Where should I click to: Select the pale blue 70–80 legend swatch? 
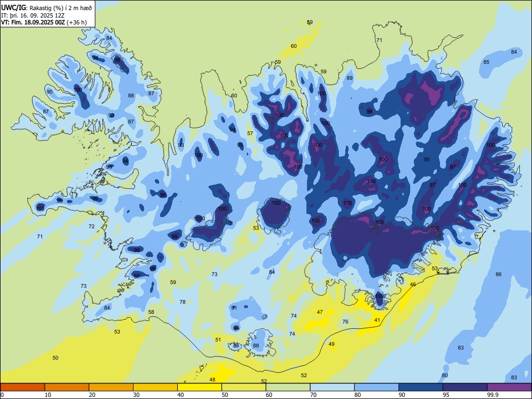tap(332, 387)
